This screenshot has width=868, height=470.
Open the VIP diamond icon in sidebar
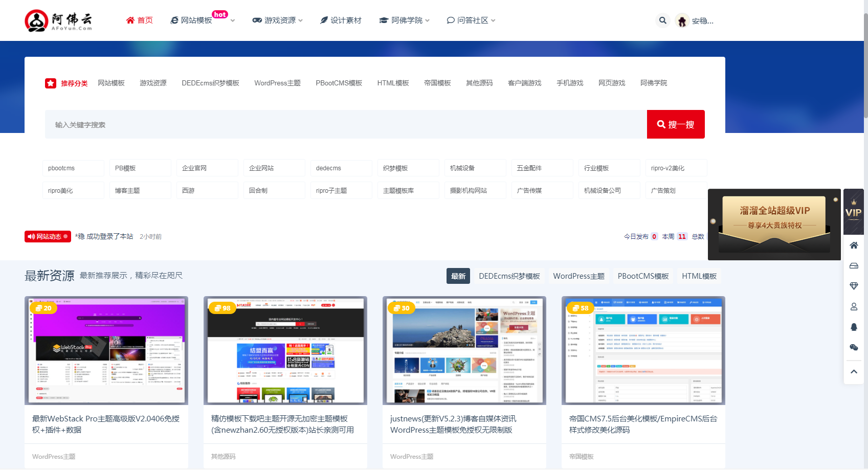tap(854, 286)
